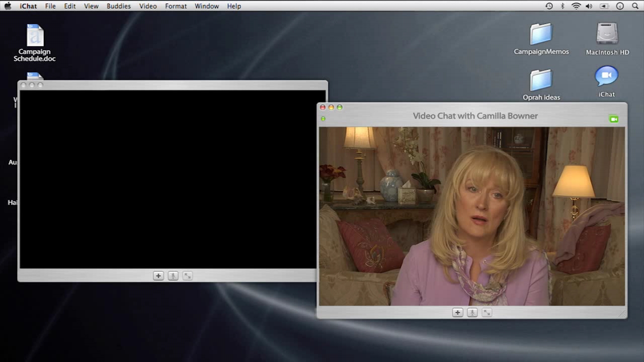Select the Oprah ideas folder
Viewport: 644px width, 362px height.
click(541, 85)
